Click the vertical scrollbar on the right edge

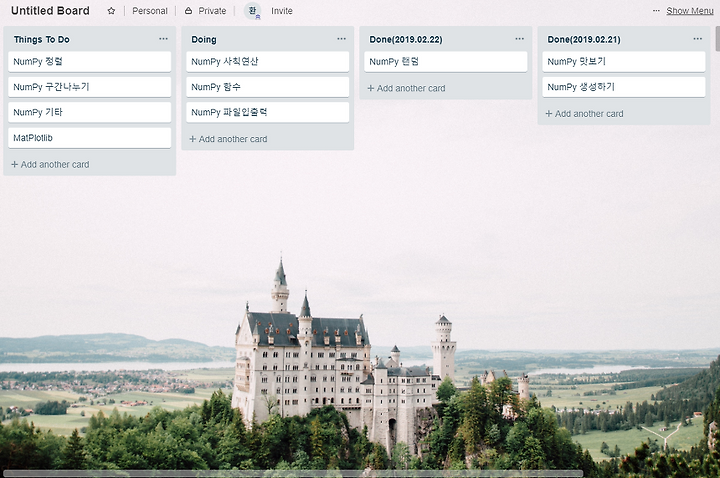pyautogui.click(x=718, y=39)
